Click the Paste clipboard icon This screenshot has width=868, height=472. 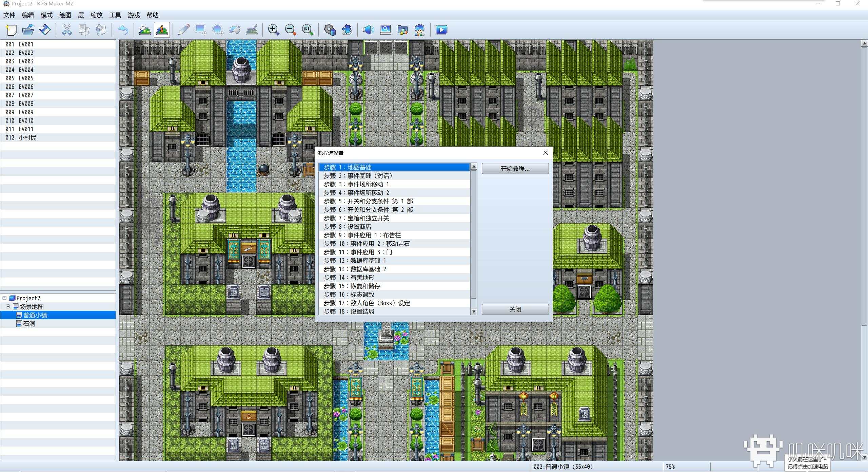[x=101, y=30]
